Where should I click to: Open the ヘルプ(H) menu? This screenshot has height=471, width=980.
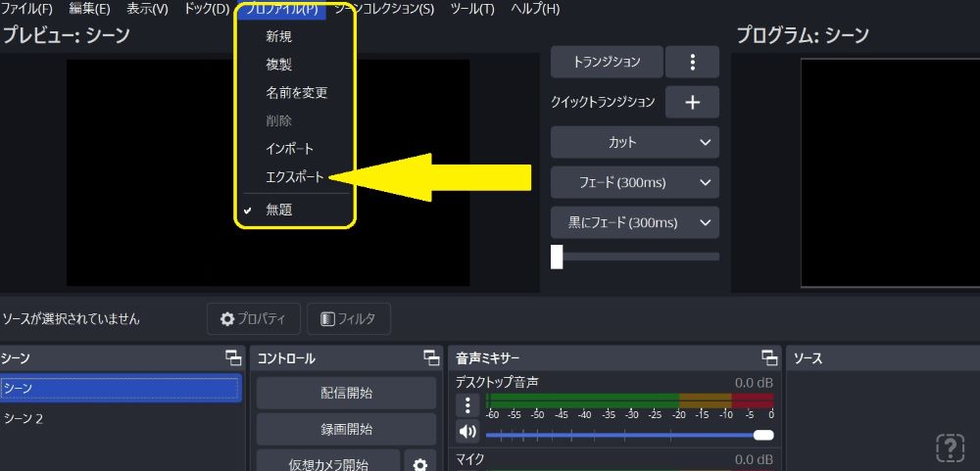[x=535, y=9]
